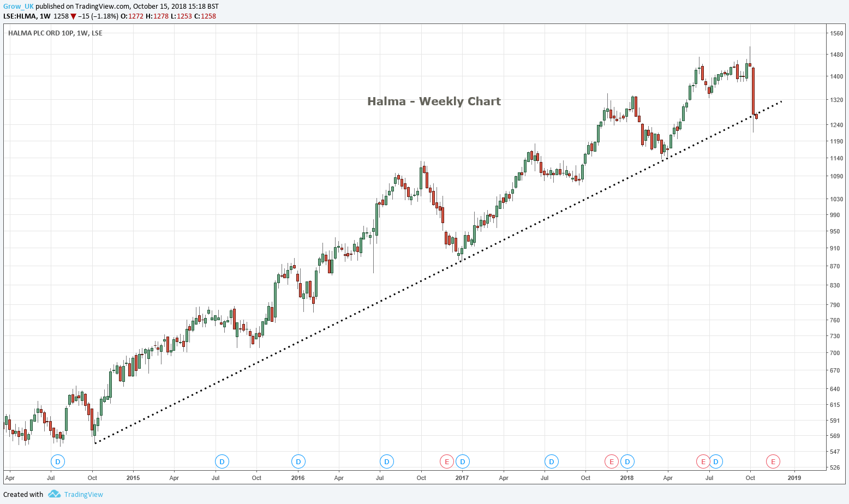Open the D marker at the 2018 label

pos(627,461)
